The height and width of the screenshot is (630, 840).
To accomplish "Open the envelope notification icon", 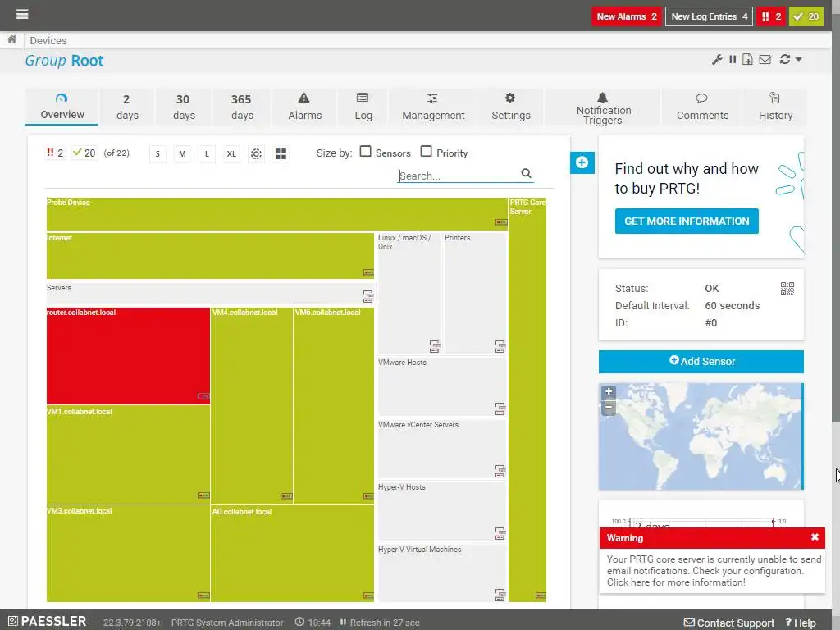I will [x=765, y=59].
